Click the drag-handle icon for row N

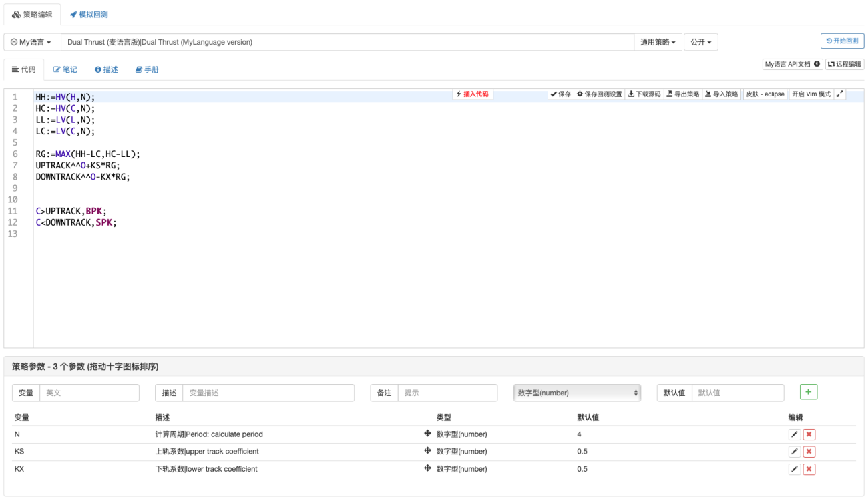427,434
